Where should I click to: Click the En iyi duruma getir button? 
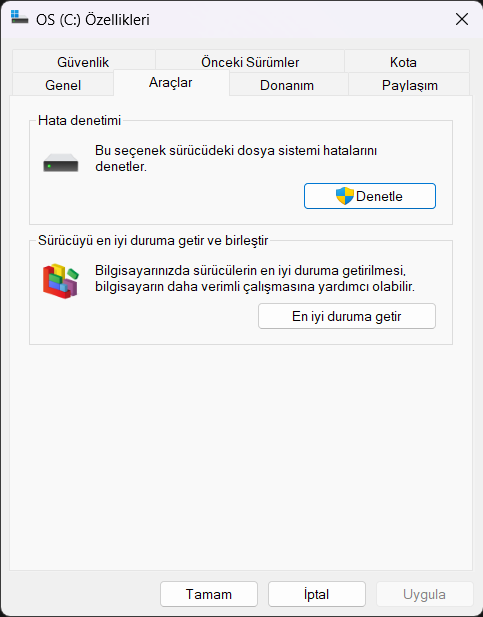pos(347,316)
